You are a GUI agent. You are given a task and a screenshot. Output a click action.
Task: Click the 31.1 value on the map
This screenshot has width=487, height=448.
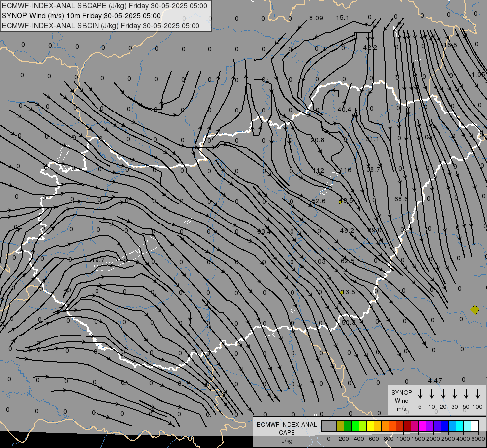(372, 139)
